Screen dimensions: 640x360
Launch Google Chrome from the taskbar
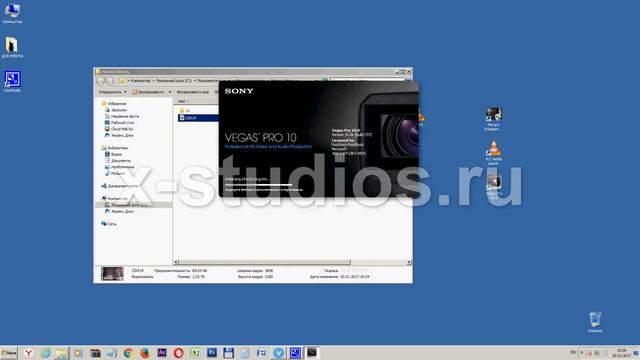pyautogui.click(x=128, y=353)
